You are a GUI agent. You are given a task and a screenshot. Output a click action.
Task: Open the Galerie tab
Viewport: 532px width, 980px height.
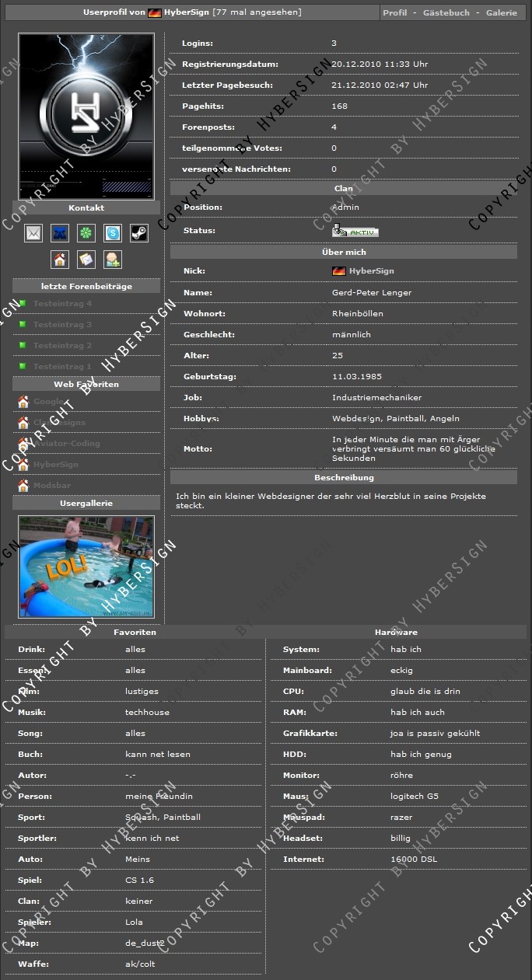(501, 13)
